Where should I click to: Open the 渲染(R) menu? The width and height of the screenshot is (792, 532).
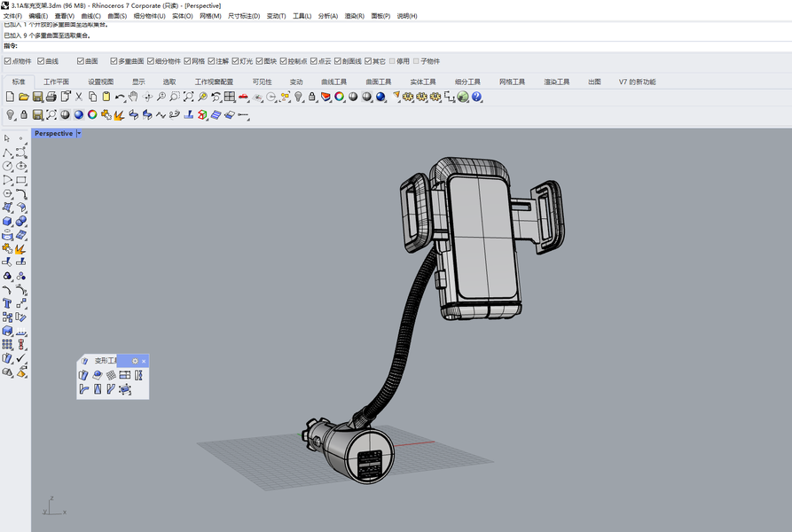pos(355,16)
